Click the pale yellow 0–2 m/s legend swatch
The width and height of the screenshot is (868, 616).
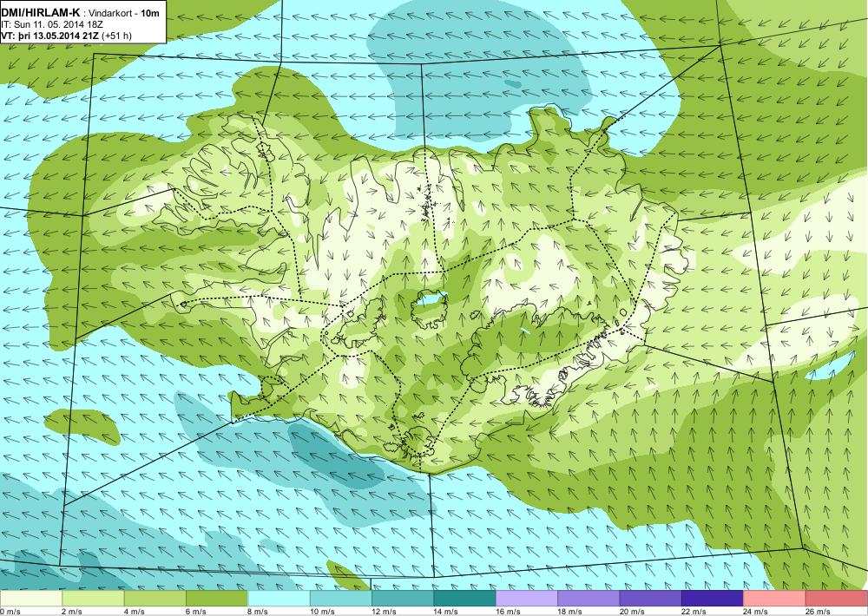[31, 599]
